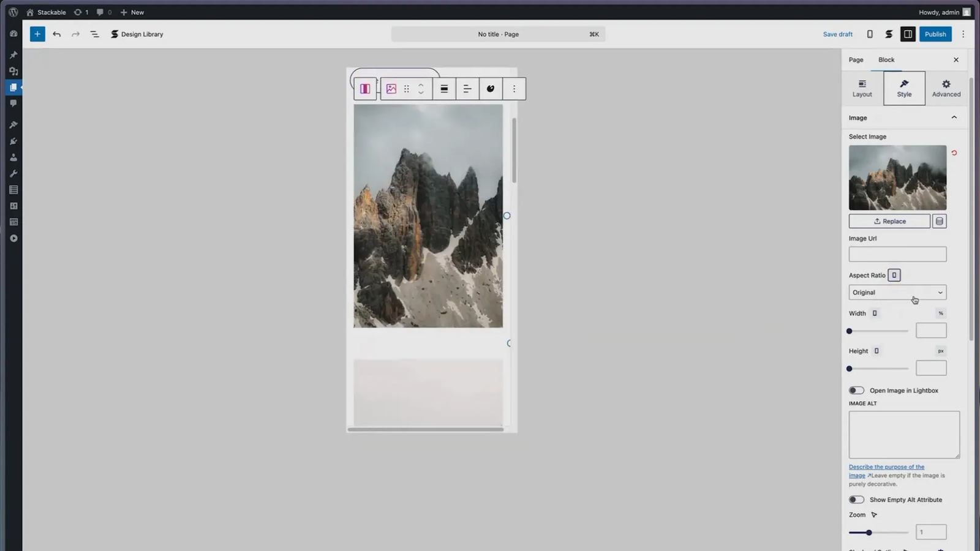Change Height unit from px
Screen dimensions: 980x551
click(941, 351)
